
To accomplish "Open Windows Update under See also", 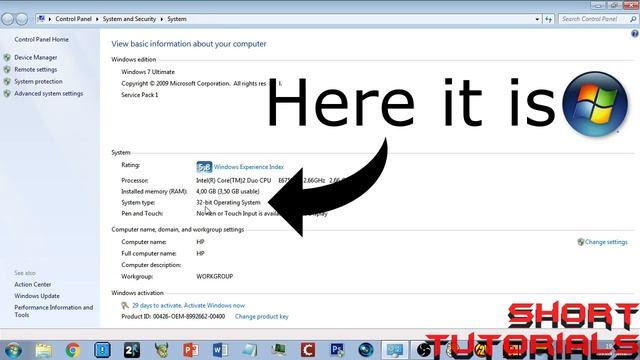I will (37, 296).
